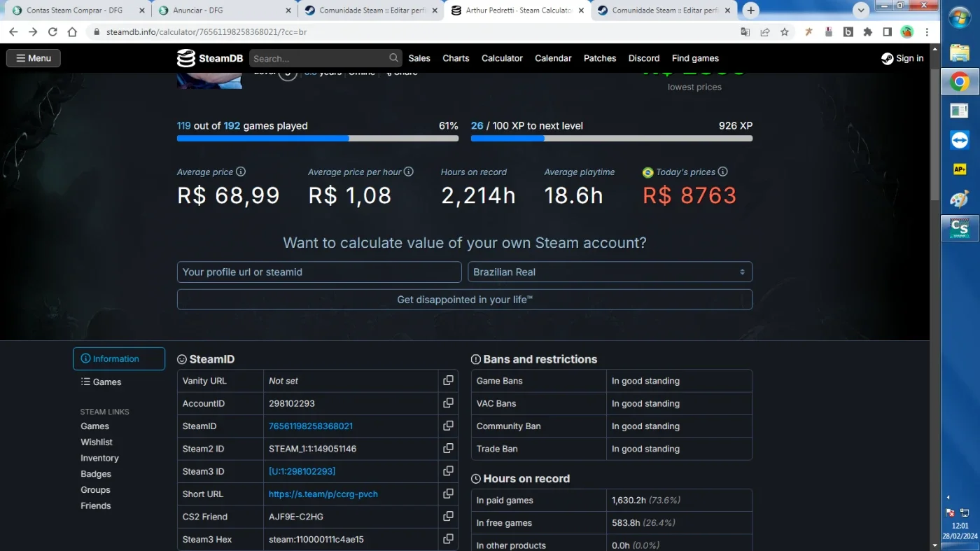Open the Short URL s.team link
This screenshot has height=551, width=980.
tap(323, 494)
